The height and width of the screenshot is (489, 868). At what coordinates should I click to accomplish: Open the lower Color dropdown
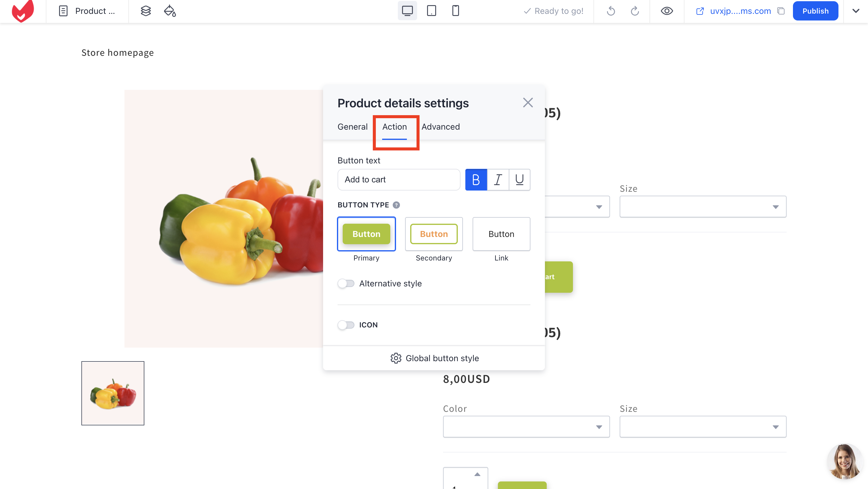click(526, 427)
